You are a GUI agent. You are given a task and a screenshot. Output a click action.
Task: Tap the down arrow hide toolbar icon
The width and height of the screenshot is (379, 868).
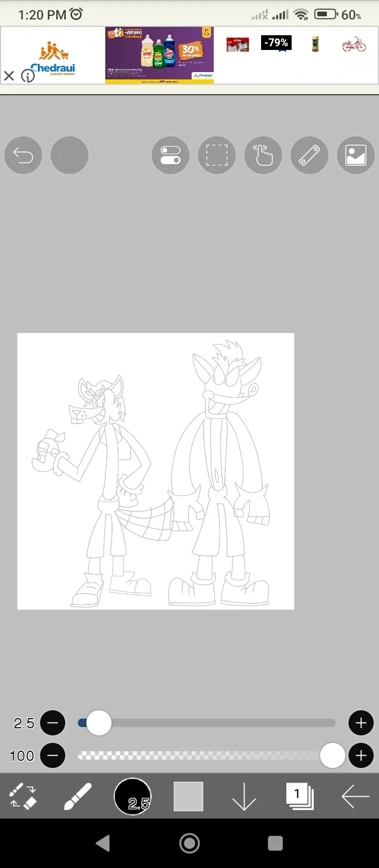(x=244, y=796)
